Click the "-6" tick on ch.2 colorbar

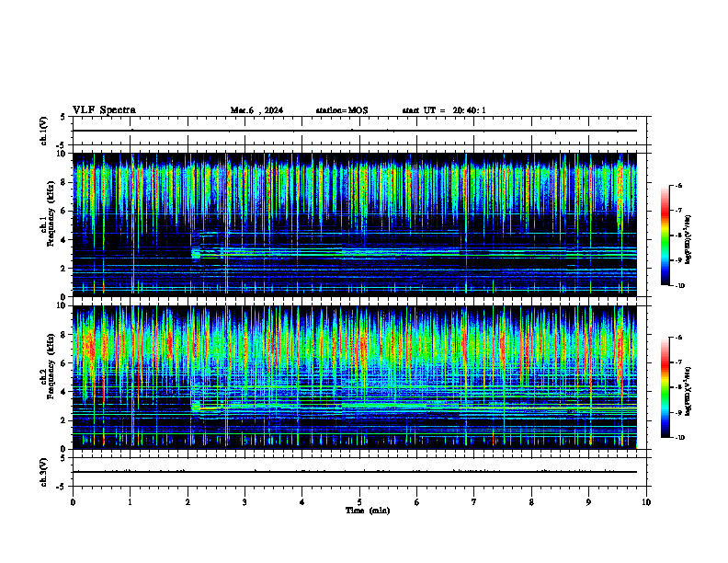pos(678,338)
